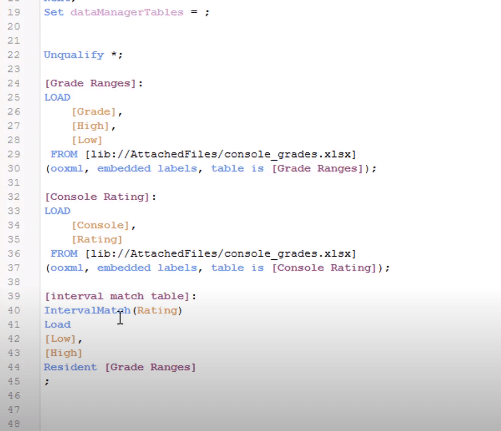Image resolution: width=501 pixels, height=431 pixels.
Task: Select the dataManagerTables variable name
Action: coord(127,12)
